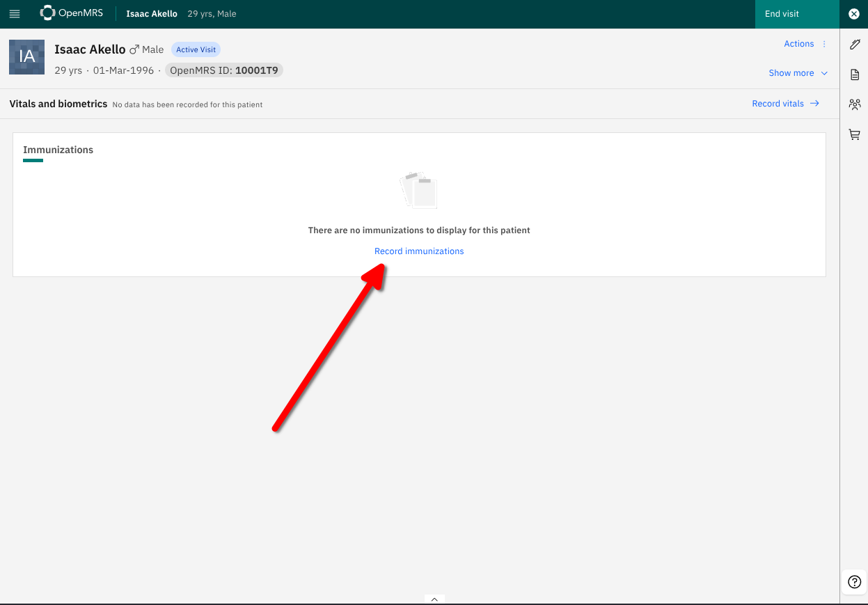This screenshot has width=868, height=605.
Task: Open the hamburger navigation menu
Action: pos(15,14)
